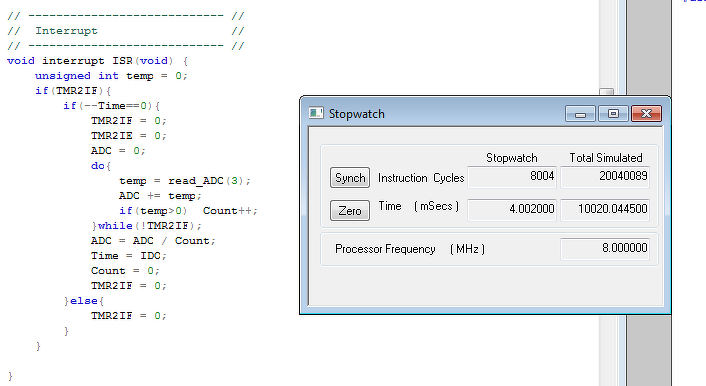This screenshot has width=706, height=386.
Task: Click the line 'if(TMR2IF){'
Action: point(73,91)
